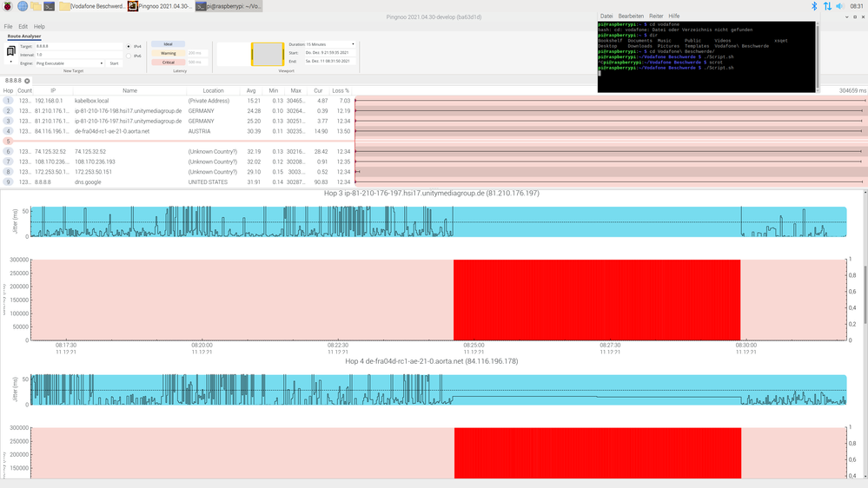
Task: Click the network status tray icon
Action: click(x=827, y=6)
